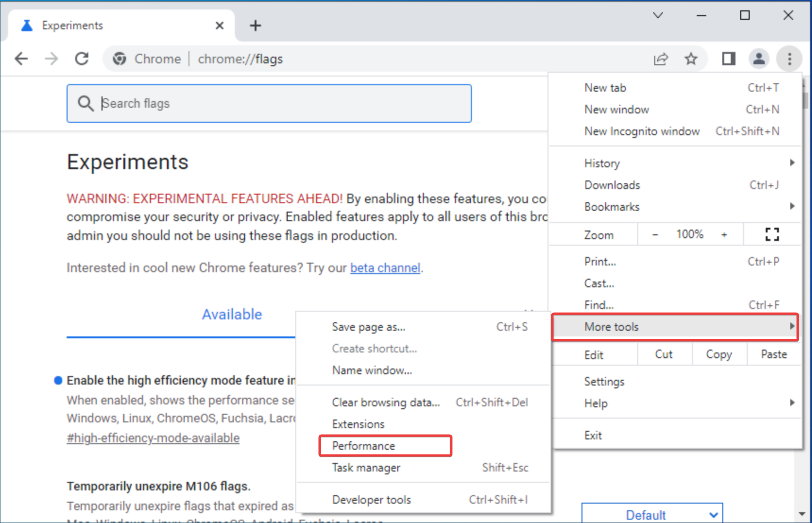Select New window menu item
This screenshot has height=523, width=812.
coord(675,110)
